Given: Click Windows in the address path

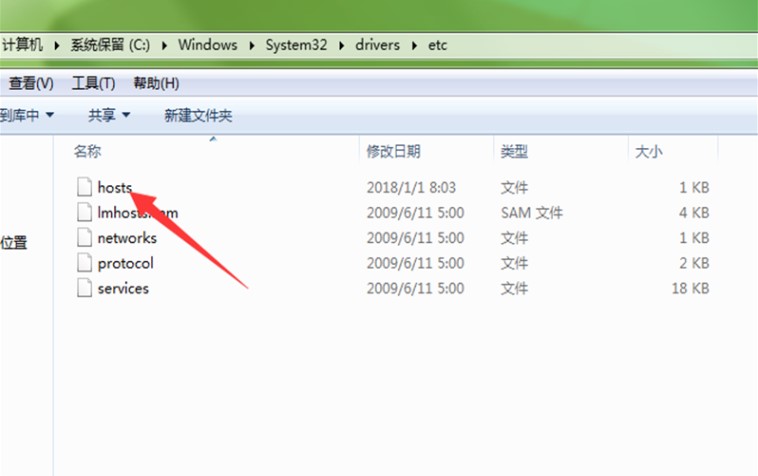Looking at the screenshot, I should coord(208,45).
